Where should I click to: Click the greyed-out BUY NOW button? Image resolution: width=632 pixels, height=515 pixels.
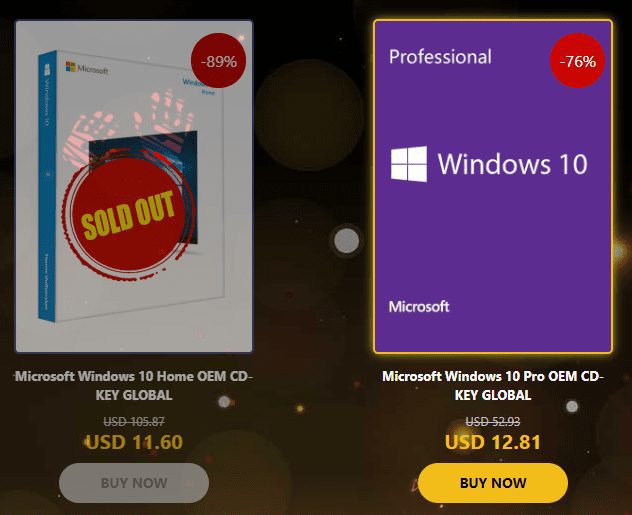point(134,483)
